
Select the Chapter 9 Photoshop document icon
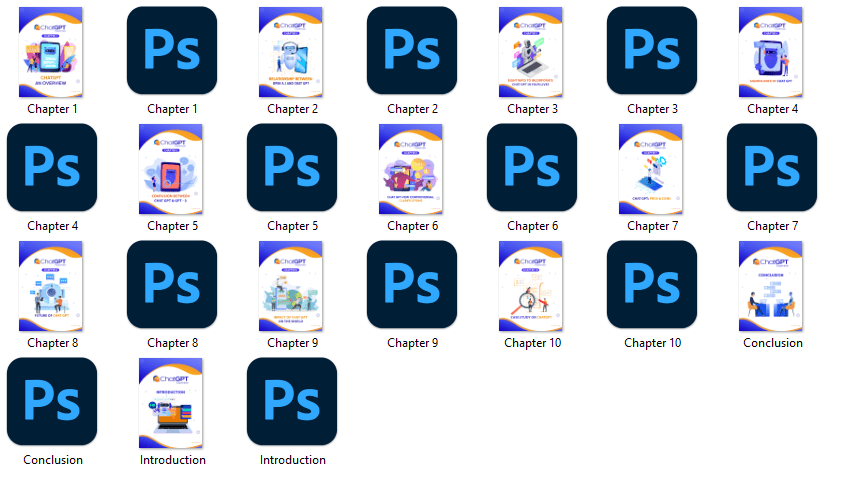point(412,285)
